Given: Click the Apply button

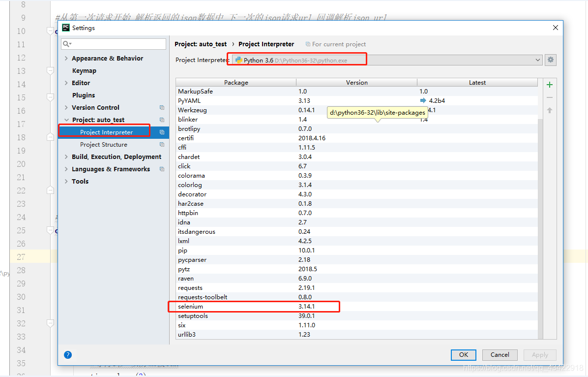Looking at the screenshot, I should pyautogui.click(x=540, y=355).
